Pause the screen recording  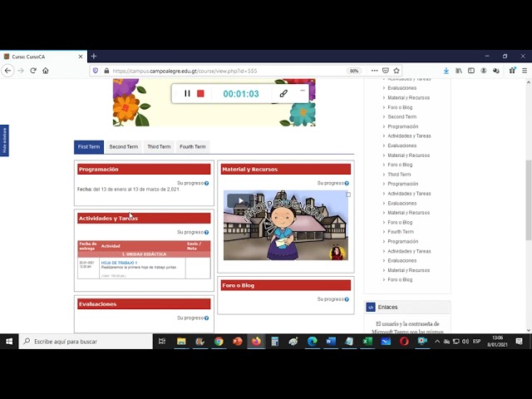tap(187, 93)
